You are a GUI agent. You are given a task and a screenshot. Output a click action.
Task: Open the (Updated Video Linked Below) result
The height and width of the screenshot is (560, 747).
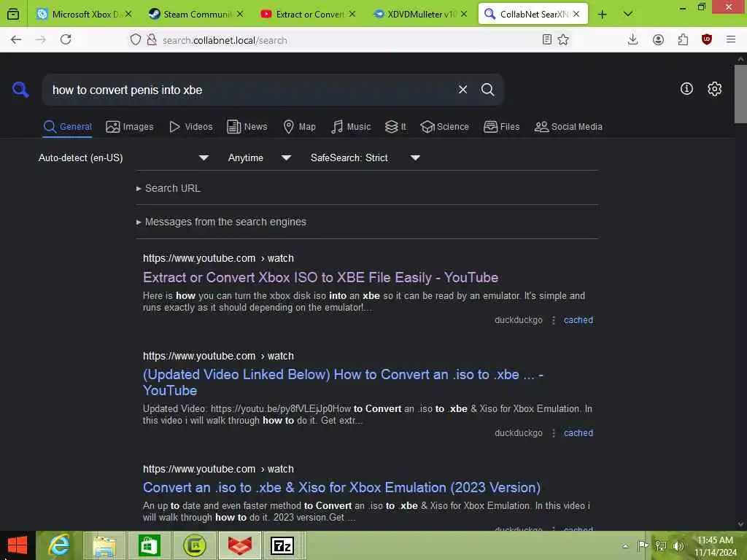[x=343, y=382]
